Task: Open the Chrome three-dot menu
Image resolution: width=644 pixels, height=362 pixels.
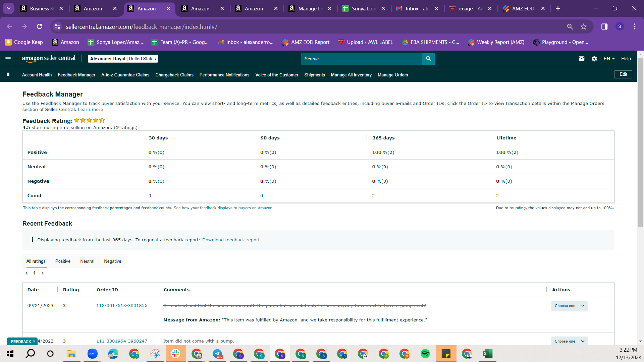Action: point(635,26)
